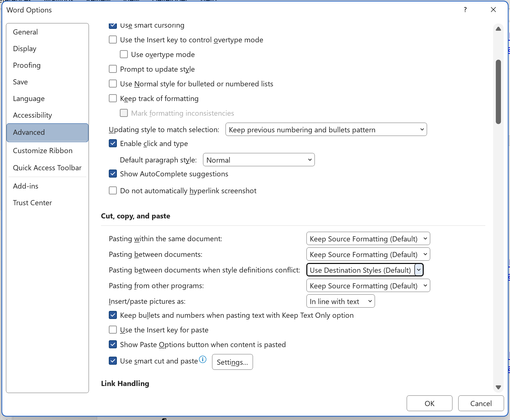Image resolution: width=510 pixels, height=420 pixels.
Task: Enable Use overtype mode
Action: tap(124, 54)
